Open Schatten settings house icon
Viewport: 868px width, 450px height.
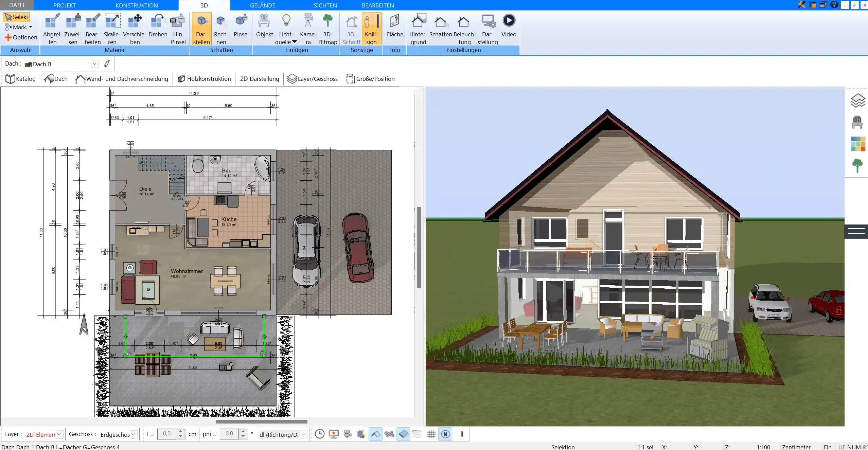(x=441, y=21)
